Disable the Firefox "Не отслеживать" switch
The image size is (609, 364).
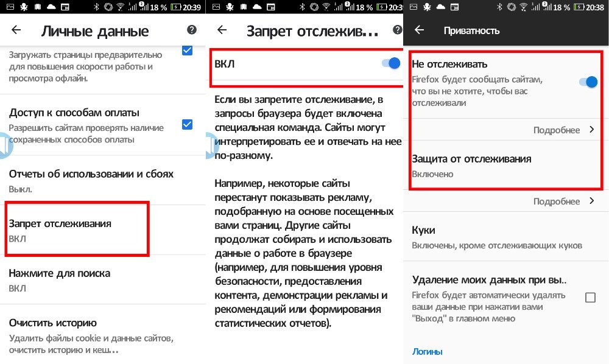pos(588,82)
